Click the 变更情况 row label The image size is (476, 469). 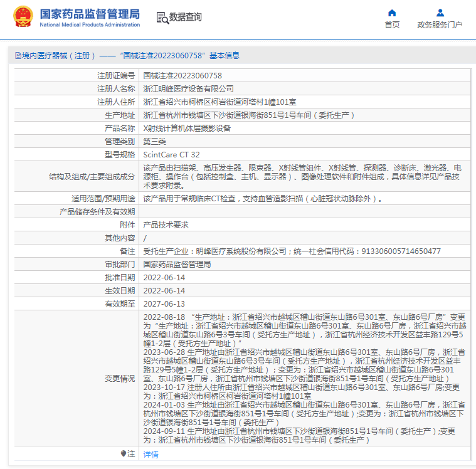click(x=120, y=379)
